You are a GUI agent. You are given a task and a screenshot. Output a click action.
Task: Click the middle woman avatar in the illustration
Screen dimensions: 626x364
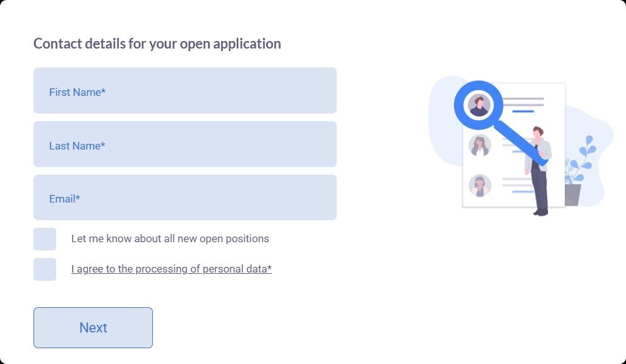pos(480,146)
